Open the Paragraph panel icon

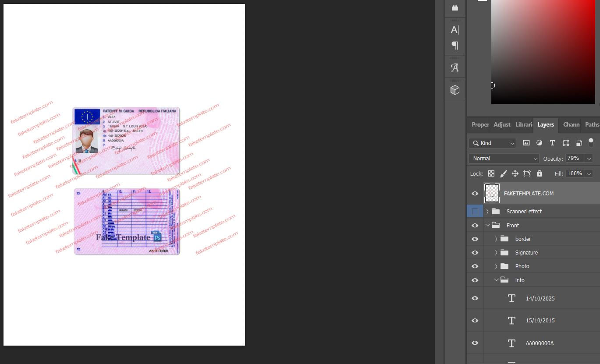pyautogui.click(x=455, y=45)
